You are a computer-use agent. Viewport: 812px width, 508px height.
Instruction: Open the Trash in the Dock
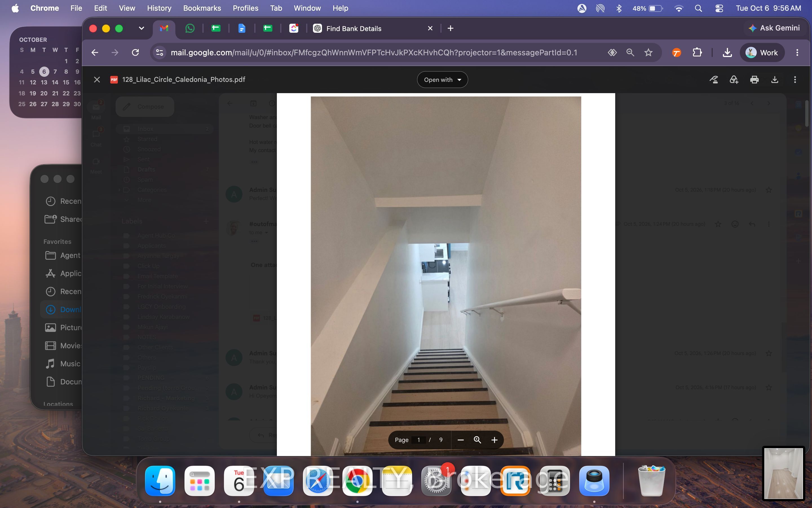pos(652,481)
